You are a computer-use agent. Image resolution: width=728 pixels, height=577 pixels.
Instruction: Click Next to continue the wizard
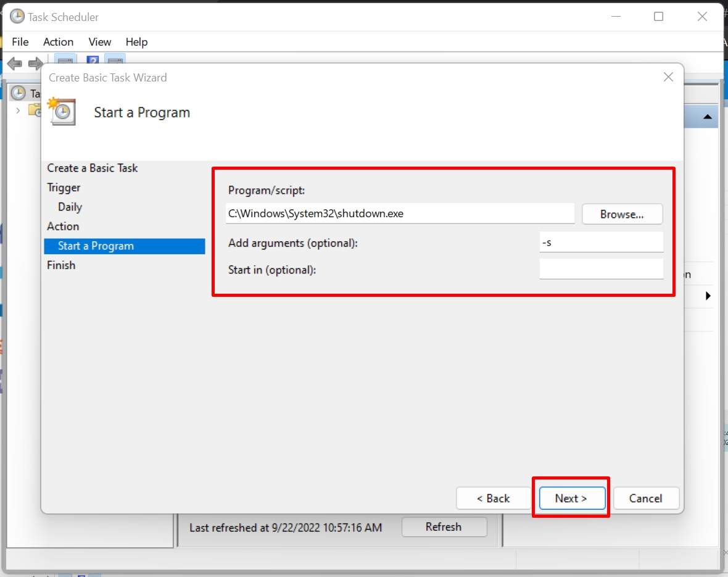[571, 498]
